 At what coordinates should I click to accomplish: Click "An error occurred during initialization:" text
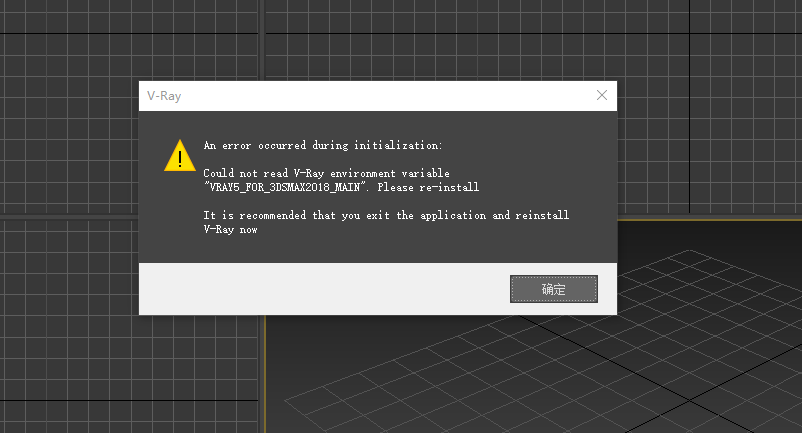(x=323, y=146)
